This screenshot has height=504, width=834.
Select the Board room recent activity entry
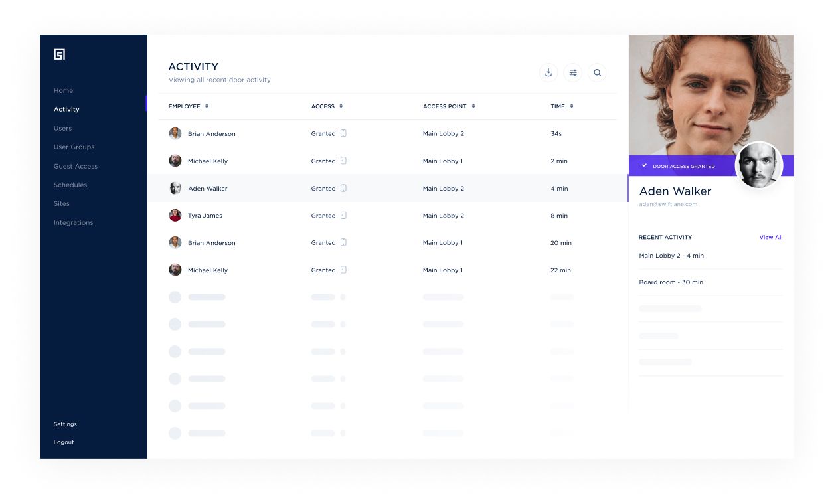[671, 282]
